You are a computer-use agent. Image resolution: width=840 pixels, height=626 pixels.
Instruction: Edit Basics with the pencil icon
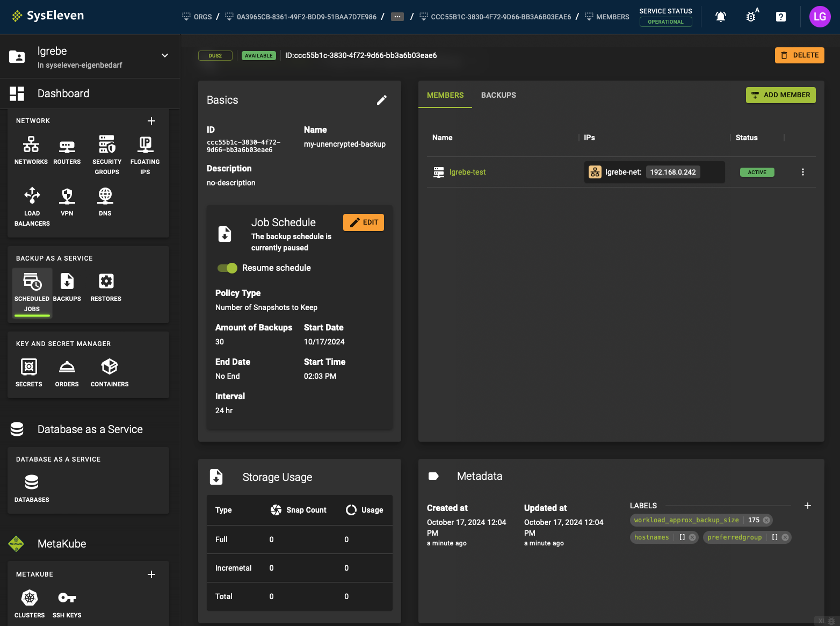[x=382, y=100]
